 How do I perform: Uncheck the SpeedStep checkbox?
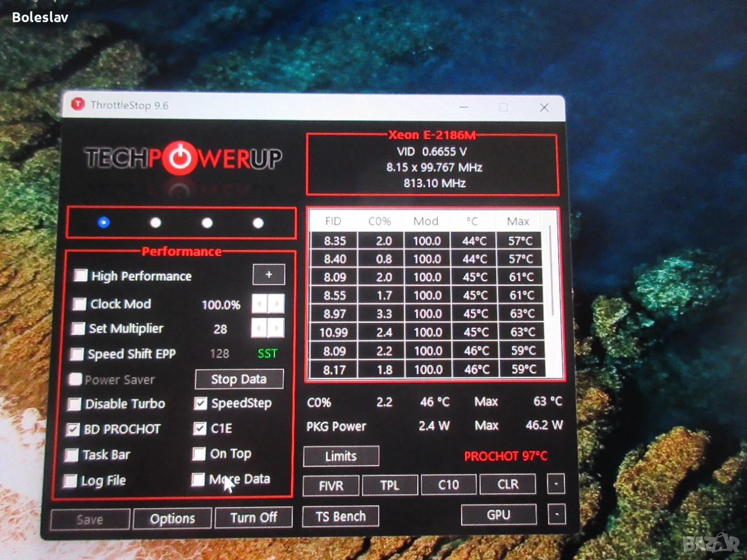[x=201, y=403]
